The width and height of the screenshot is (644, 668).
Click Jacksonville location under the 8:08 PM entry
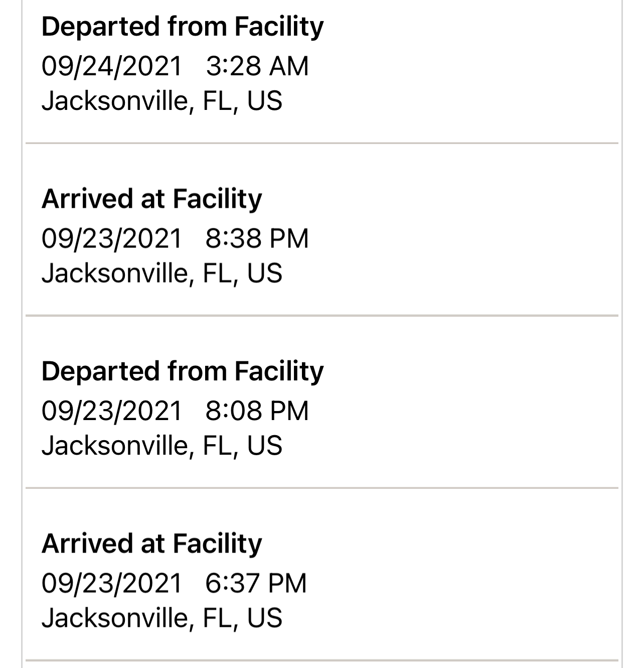(162, 446)
